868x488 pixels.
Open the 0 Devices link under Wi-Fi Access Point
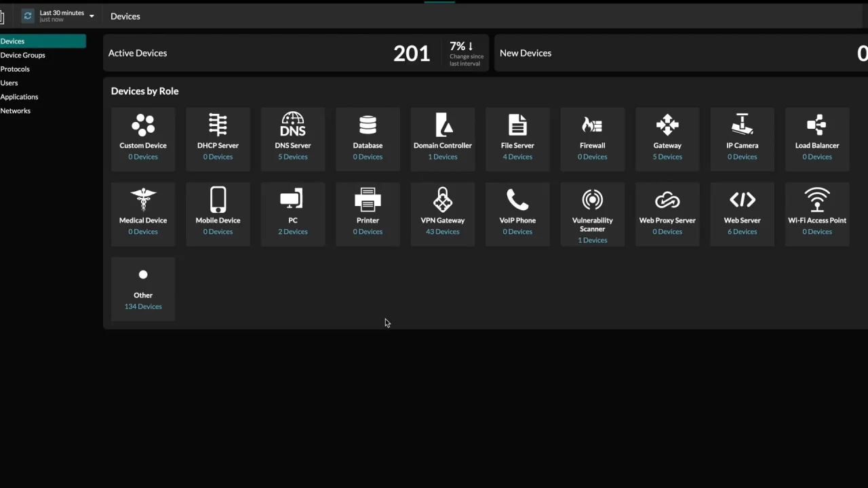coord(817,232)
